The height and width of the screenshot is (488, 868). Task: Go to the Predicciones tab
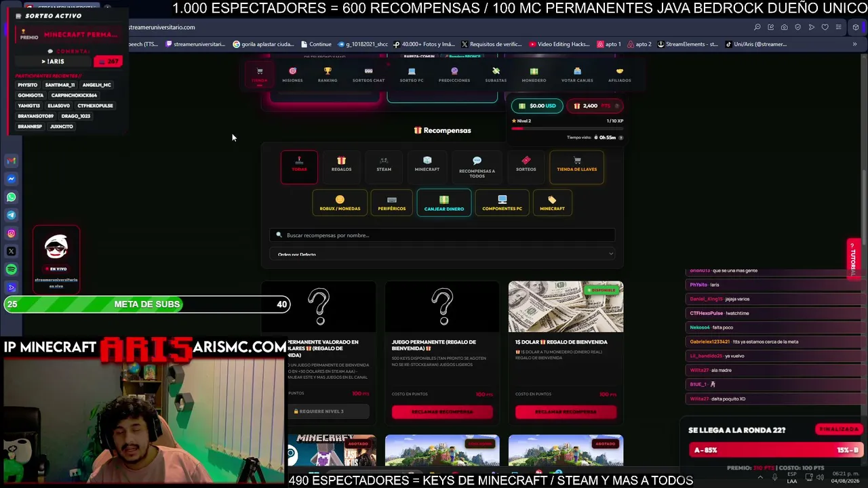tap(454, 75)
